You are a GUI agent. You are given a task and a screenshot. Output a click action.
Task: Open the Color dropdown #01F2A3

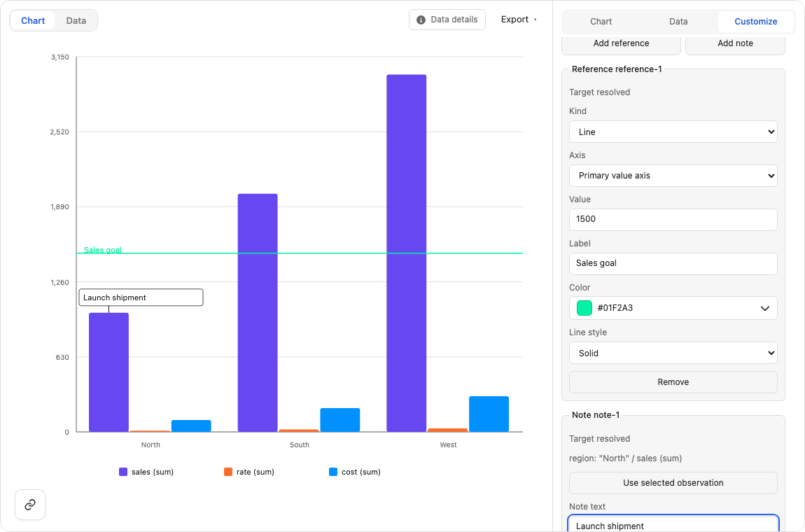pyautogui.click(x=673, y=308)
